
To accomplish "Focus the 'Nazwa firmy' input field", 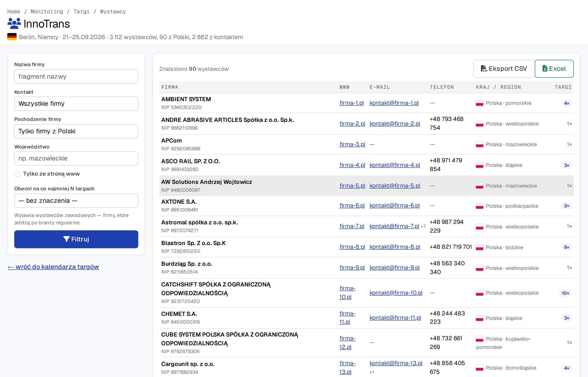I will click(76, 76).
